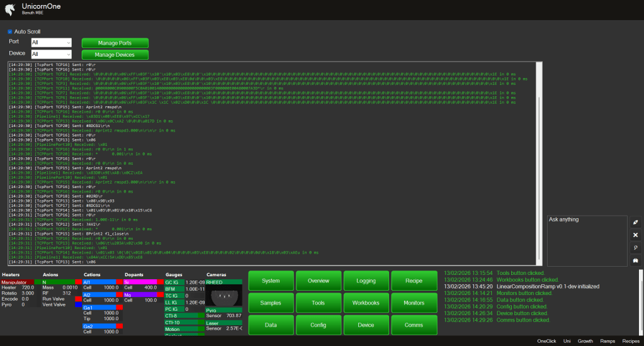644x346 pixels.
Task: Click the Comms button
Action: tap(414, 325)
